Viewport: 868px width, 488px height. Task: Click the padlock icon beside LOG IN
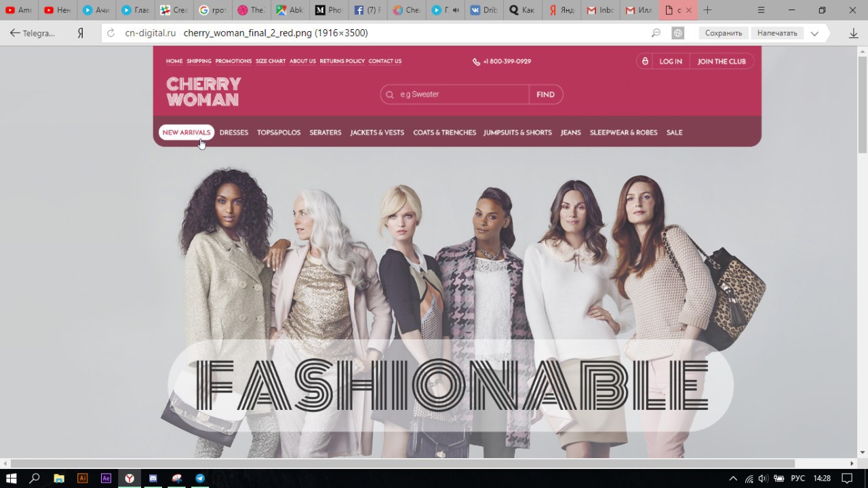click(x=645, y=62)
